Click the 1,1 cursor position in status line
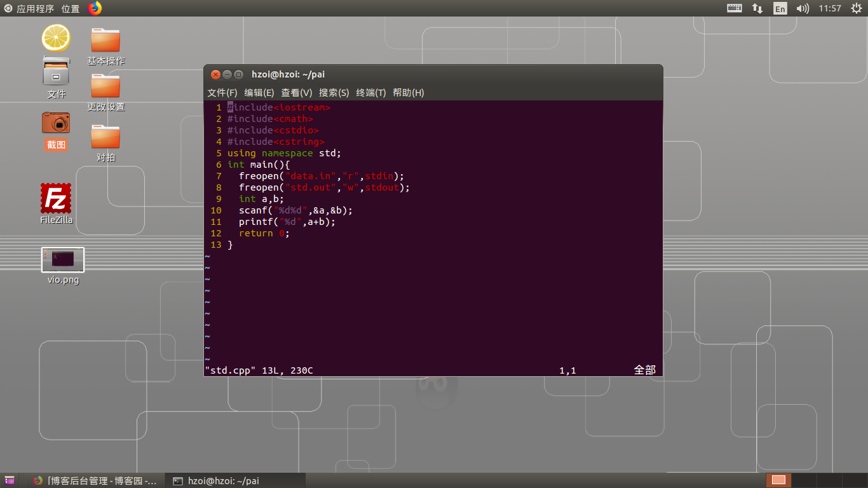868x488 pixels. point(567,370)
